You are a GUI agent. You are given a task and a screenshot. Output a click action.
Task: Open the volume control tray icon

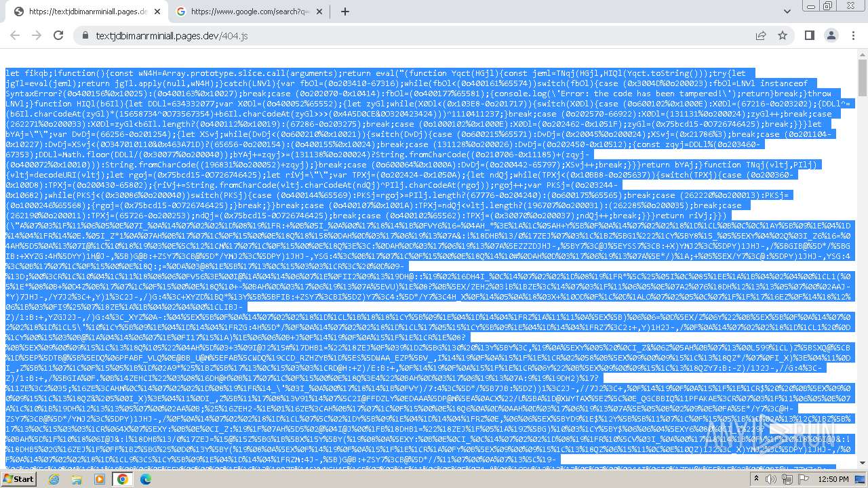[771, 479]
